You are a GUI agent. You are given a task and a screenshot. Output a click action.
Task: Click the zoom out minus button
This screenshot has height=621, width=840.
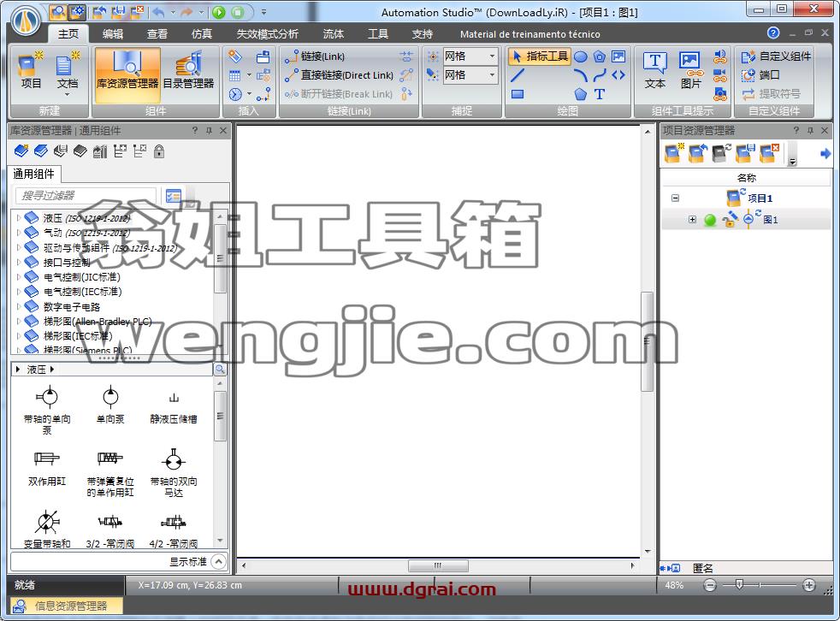pos(710,586)
